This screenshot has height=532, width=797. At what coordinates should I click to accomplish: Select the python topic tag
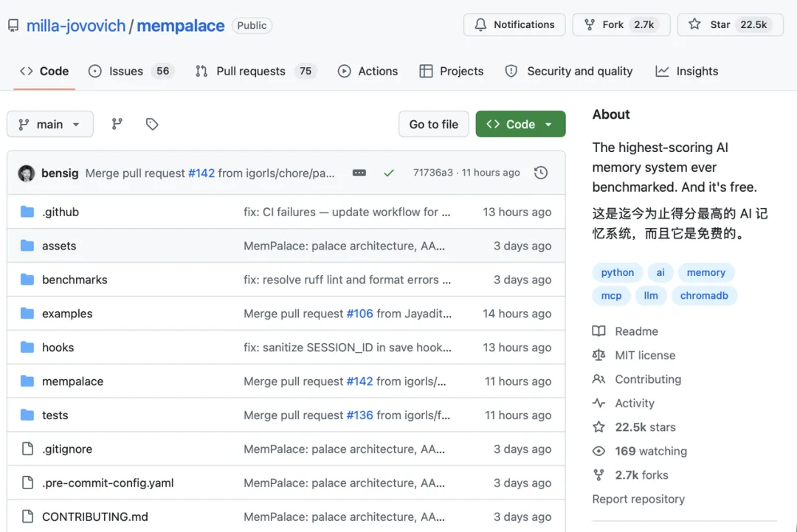618,272
